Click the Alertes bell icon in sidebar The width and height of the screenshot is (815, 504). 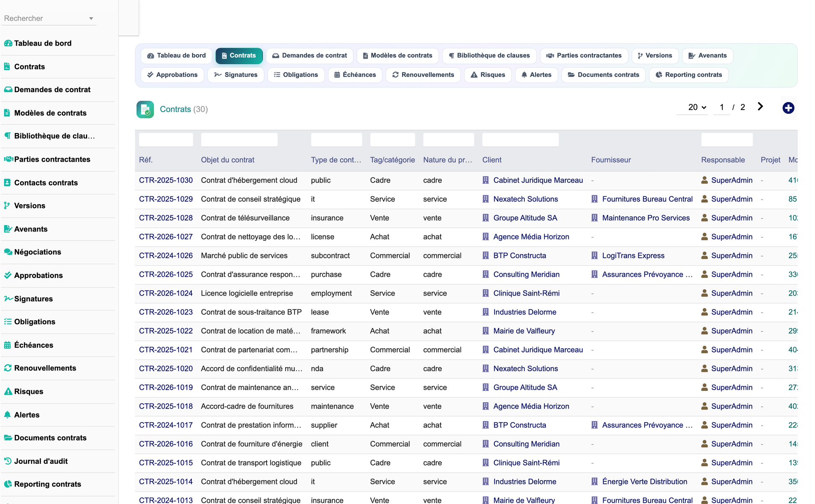click(7, 414)
